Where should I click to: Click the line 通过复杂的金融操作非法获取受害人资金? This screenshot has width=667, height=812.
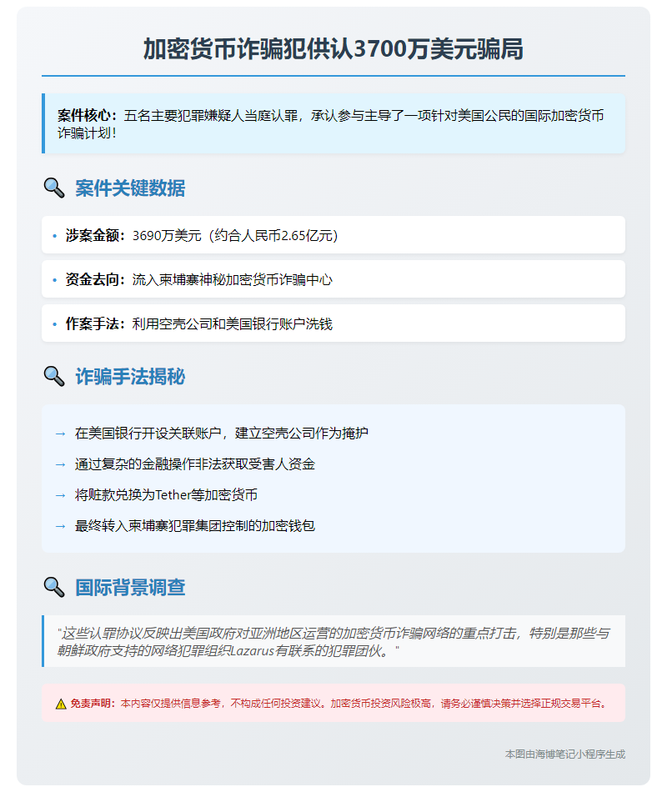point(195,464)
